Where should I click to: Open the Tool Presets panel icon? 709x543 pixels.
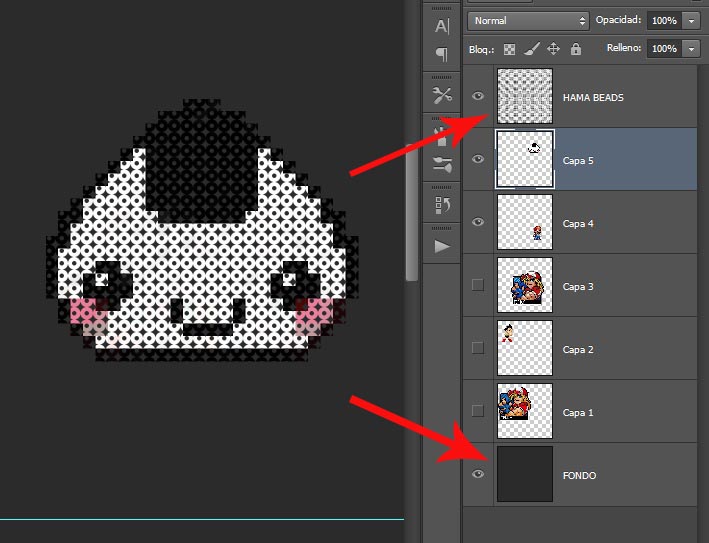(442, 95)
